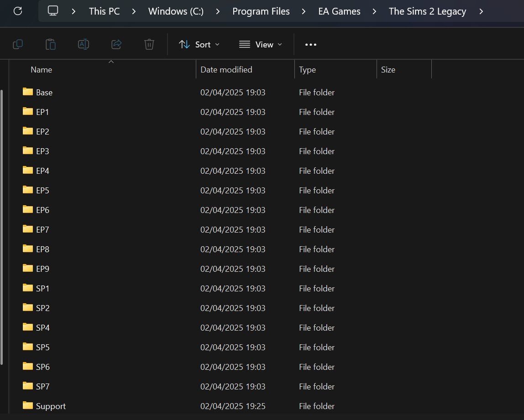Select the SP4 folder icon

28,327
